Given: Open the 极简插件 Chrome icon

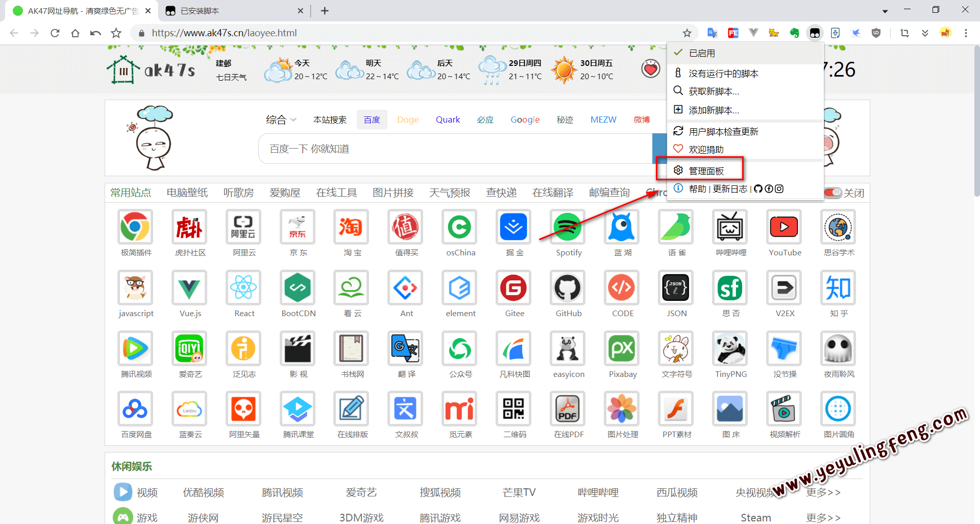Looking at the screenshot, I should pos(135,227).
